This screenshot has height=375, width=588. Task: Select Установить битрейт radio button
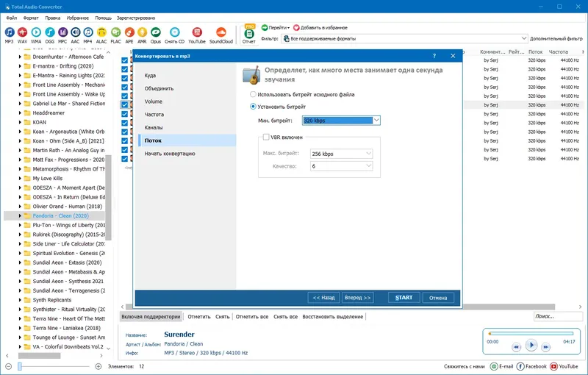click(x=253, y=107)
